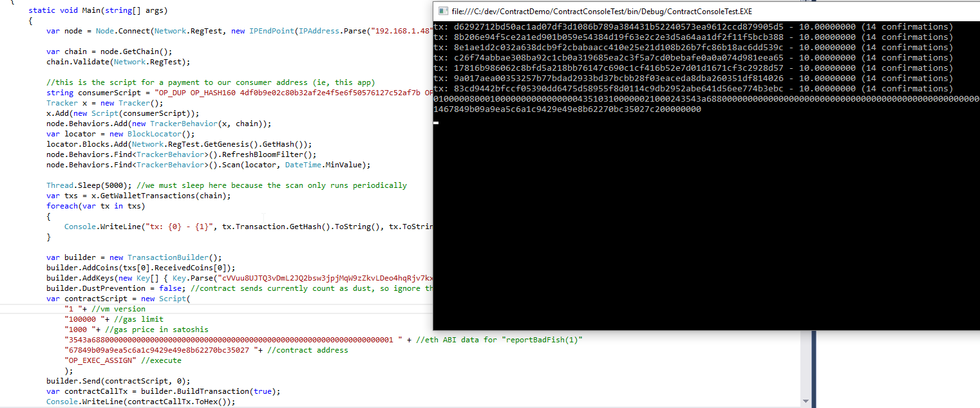
Task: Click the editor's vertical scrollbar down arrow
Action: click(x=805, y=401)
